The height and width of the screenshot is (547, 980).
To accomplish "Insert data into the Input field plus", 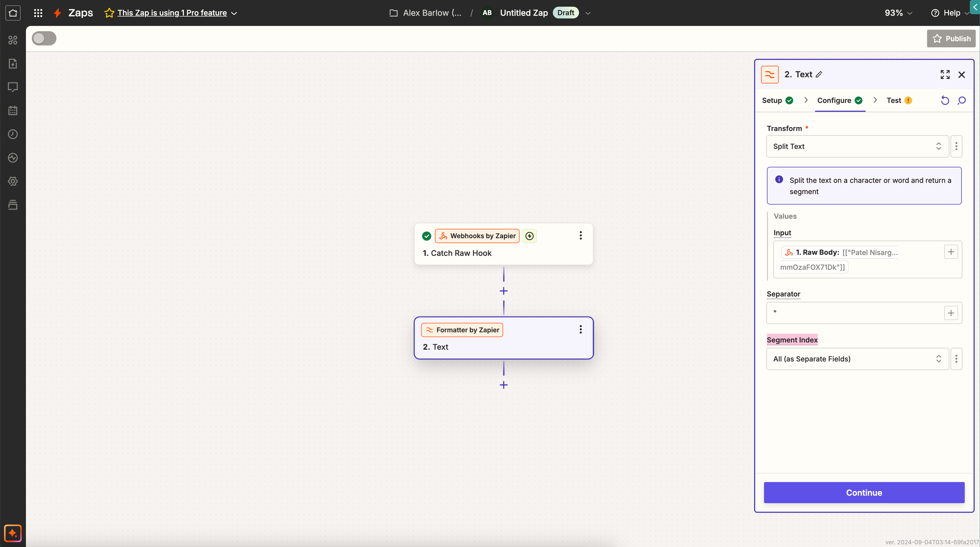I will click(x=951, y=252).
